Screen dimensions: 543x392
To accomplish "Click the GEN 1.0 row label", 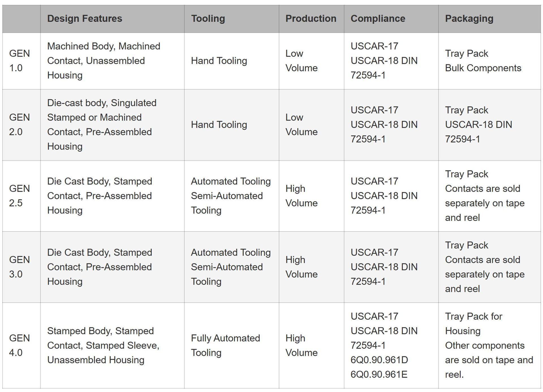I will 20,61.
